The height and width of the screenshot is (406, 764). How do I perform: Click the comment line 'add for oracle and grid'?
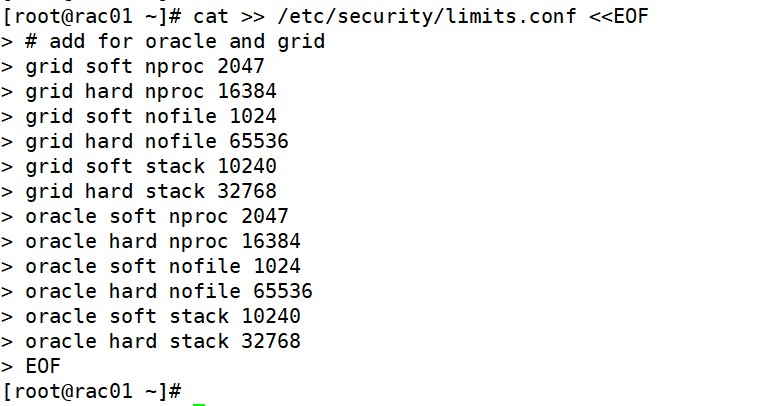click(x=175, y=41)
